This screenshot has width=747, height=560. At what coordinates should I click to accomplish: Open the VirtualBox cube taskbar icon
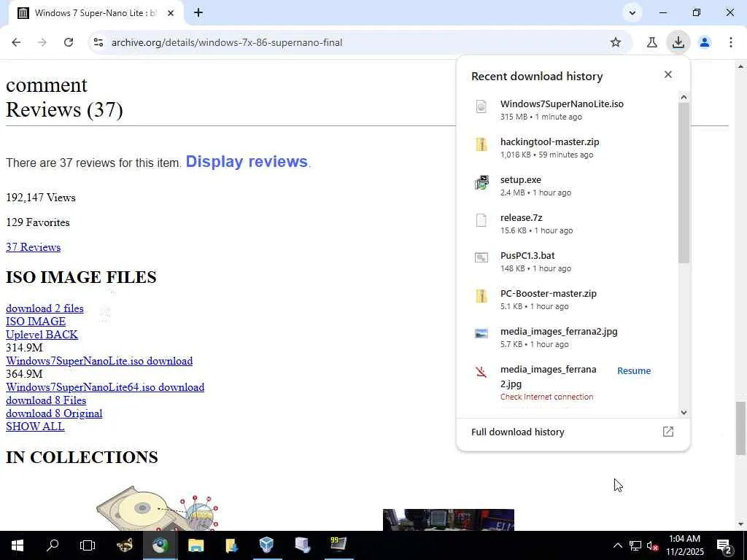coord(267,545)
